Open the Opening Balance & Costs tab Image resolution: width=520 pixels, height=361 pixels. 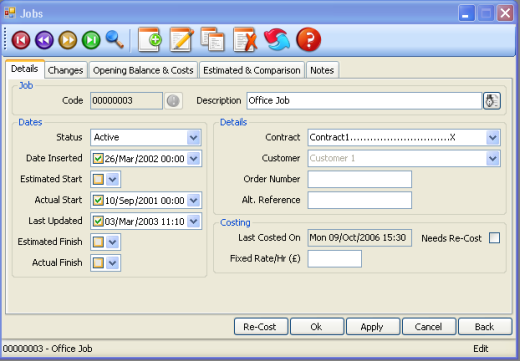pos(143,70)
